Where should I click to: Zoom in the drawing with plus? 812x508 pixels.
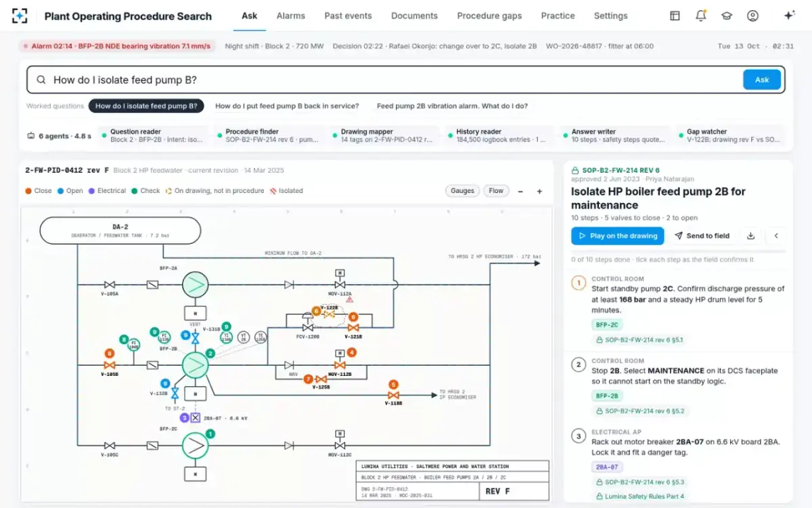[x=539, y=191]
